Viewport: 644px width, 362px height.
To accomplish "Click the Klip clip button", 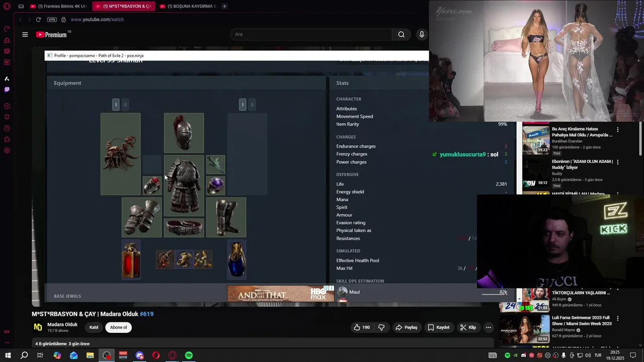I will pyautogui.click(x=468, y=327).
